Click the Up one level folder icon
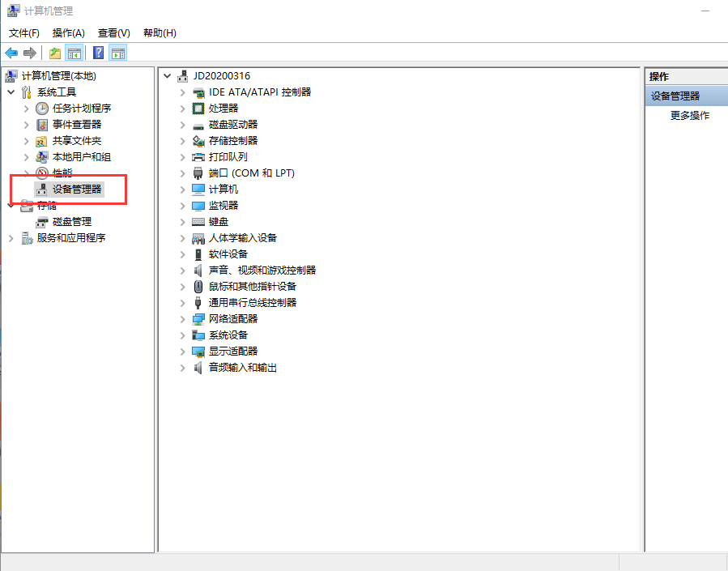The width and height of the screenshot is (728, 571). tap(55, 53)
